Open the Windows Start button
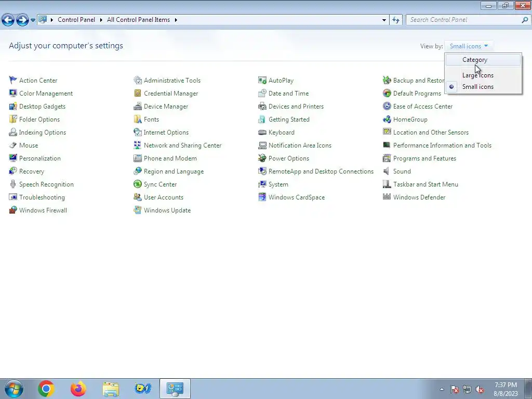532x399 pixels. pos(14,389)
